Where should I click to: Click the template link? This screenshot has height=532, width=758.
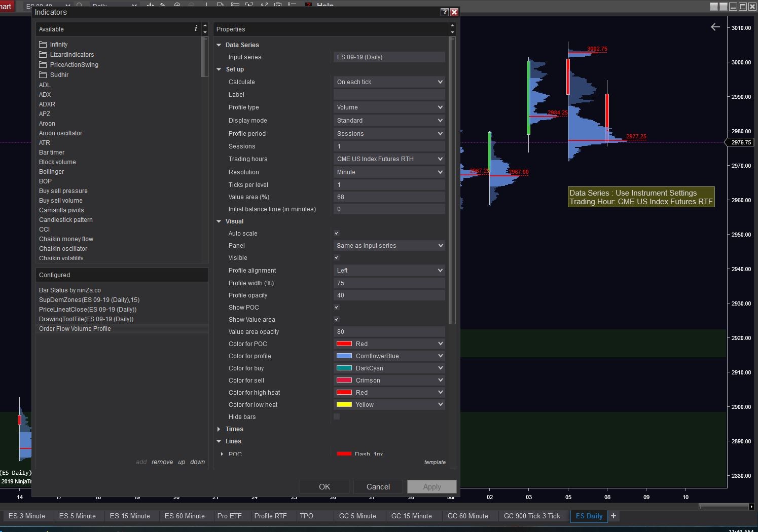(x=435, y=462)
